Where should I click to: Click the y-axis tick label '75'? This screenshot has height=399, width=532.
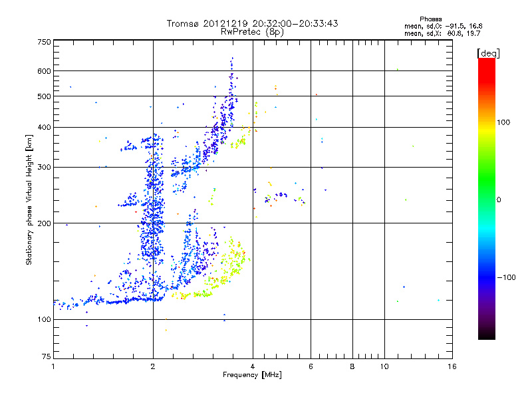pos(47,356)
